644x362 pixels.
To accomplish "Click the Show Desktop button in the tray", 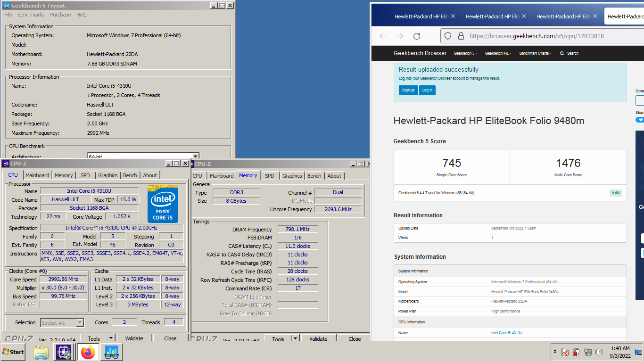I will tap(638, 352).
